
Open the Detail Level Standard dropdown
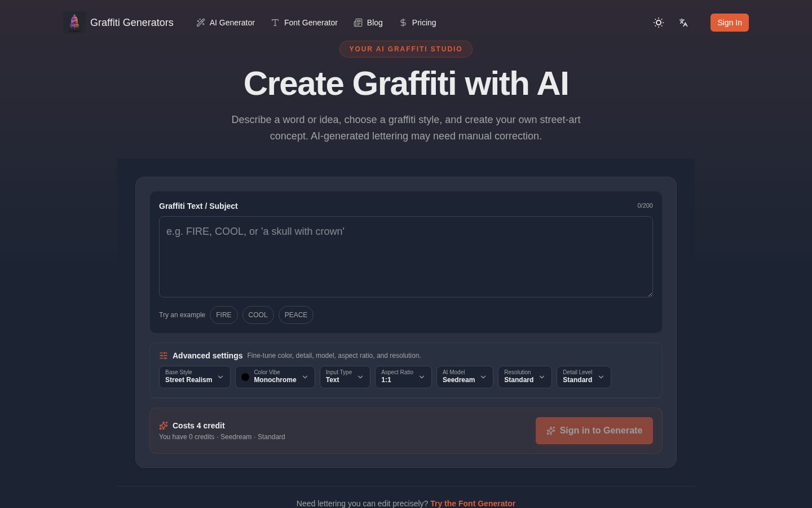tap(584, 377)
